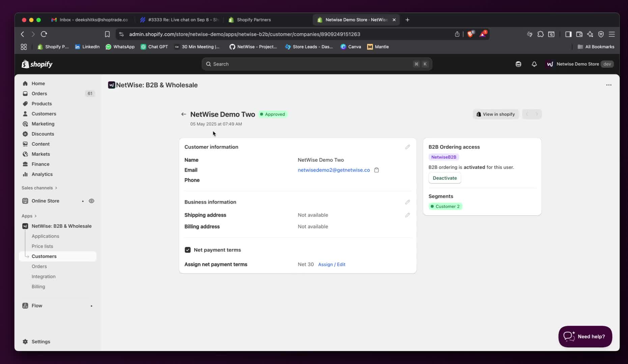Click the share icon in address bar
This screenshot has height=364, width=628.
[457, 34]
